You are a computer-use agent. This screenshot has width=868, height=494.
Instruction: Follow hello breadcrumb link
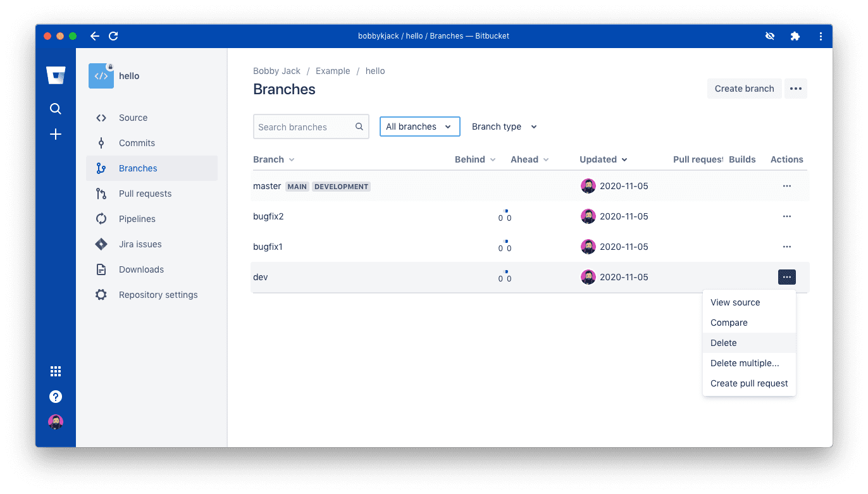pyautogui.click(x=375, y=71)
